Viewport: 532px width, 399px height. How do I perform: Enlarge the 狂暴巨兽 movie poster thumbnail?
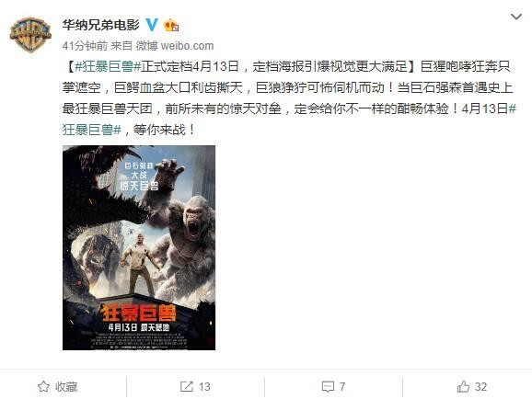click(139, 247)
